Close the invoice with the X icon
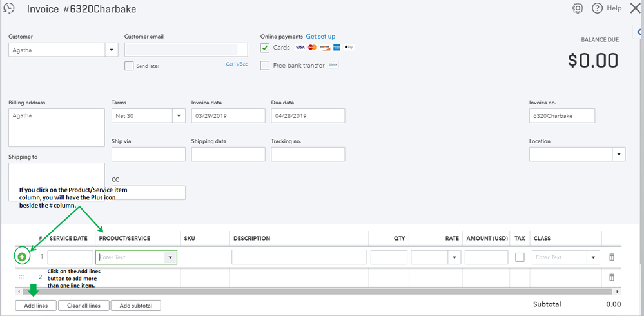 pyautogui.click(x=635, y=8)
